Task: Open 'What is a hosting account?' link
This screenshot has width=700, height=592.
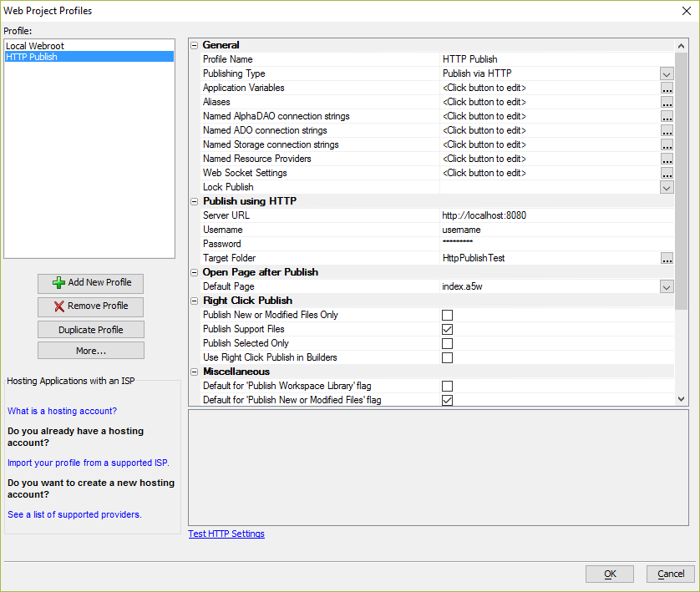Action: point(62,411)
